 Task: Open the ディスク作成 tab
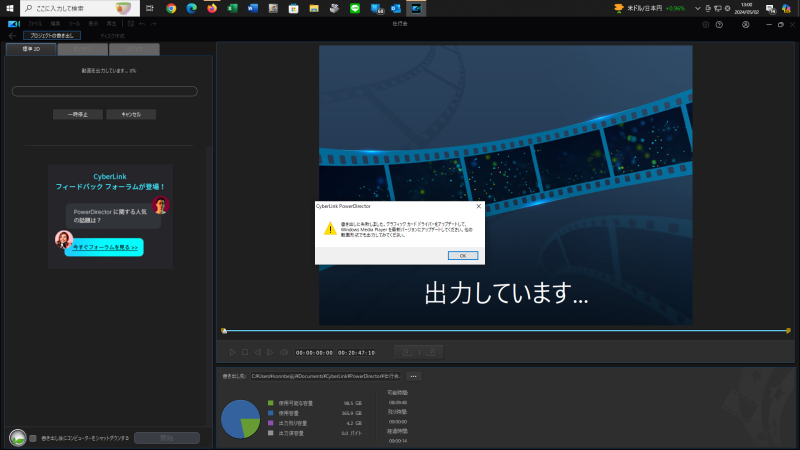(x=112, y=36)
